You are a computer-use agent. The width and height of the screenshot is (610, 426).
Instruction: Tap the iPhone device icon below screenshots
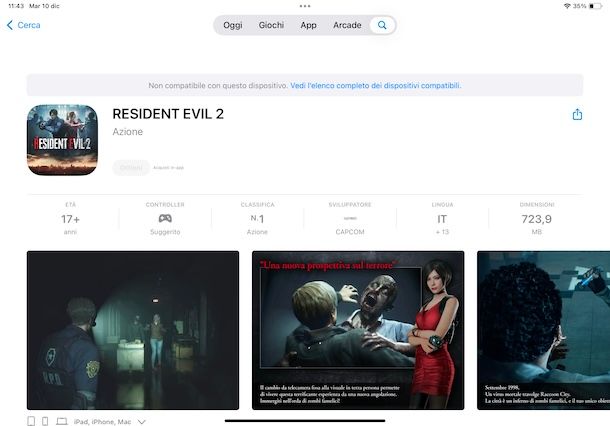click(x=45, y=421)
